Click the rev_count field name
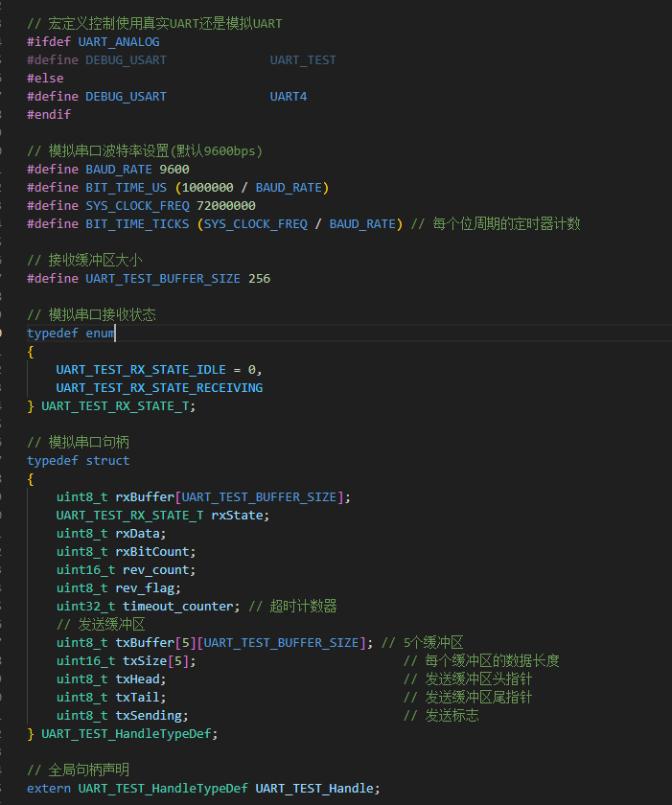The image size is (672, 805). click(x=155, y=570)
